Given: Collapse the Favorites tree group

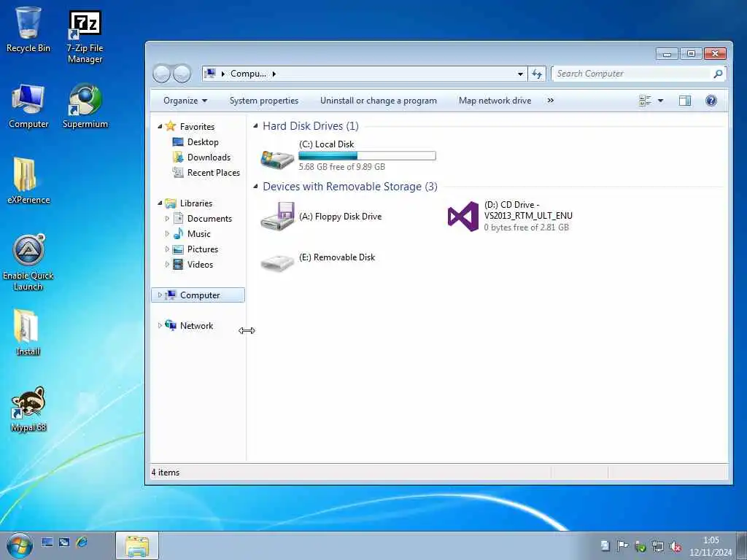Looking at the screenshot, I should 160,127.
